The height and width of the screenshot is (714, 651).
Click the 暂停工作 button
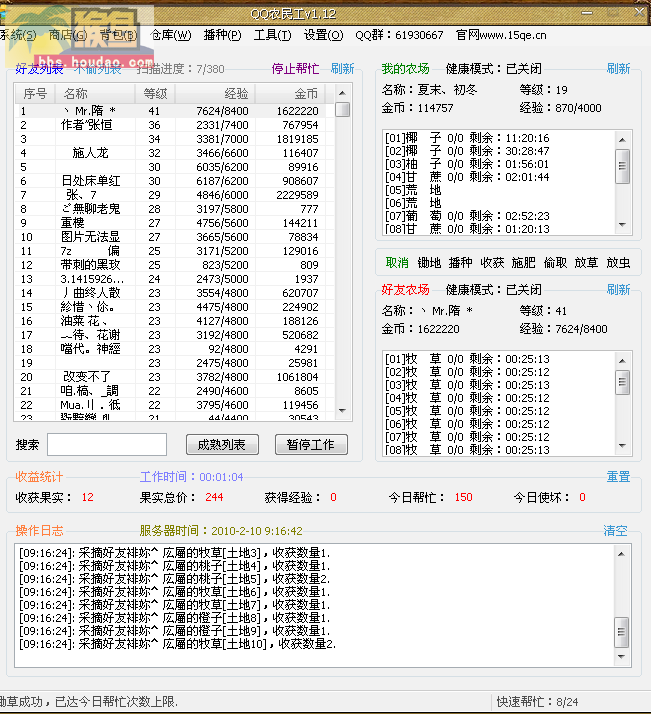[x=311, y=444]
